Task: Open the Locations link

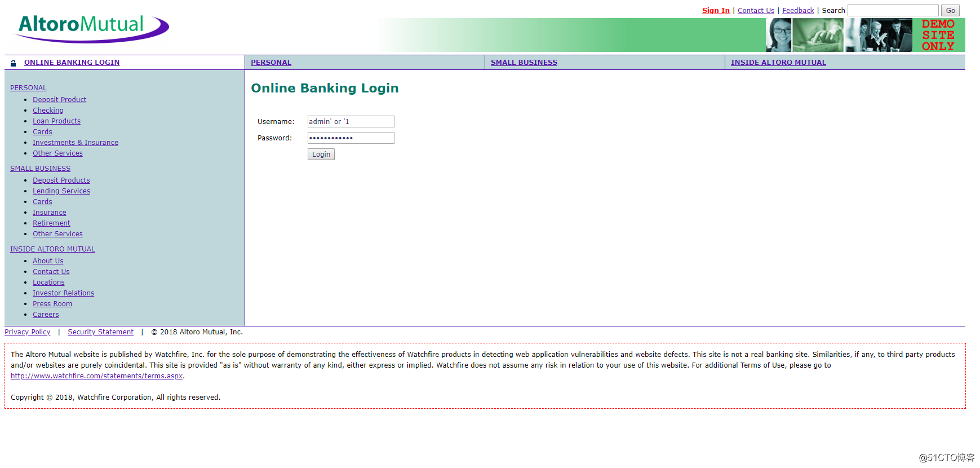Action: pos(48,282)
